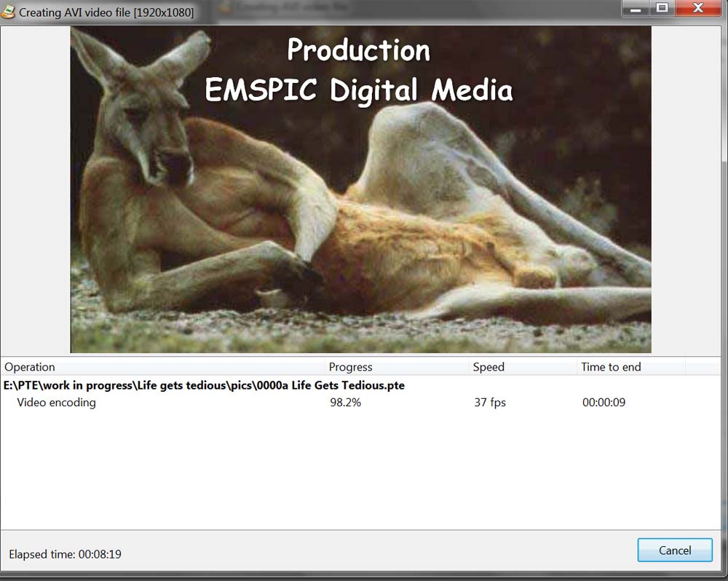Cancel the AVI video encoding
The width and height of the screenshot is (728, 581).
[x=675, y=550]
